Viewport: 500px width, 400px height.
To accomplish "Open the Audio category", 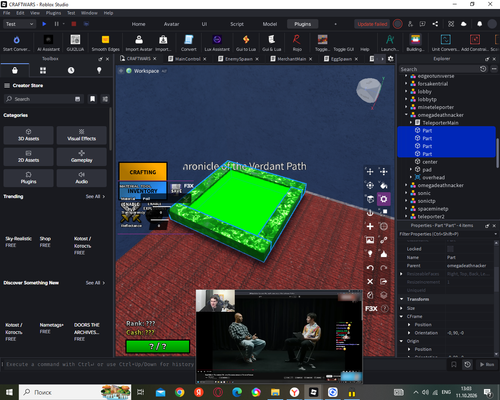I will coord(82,178).
